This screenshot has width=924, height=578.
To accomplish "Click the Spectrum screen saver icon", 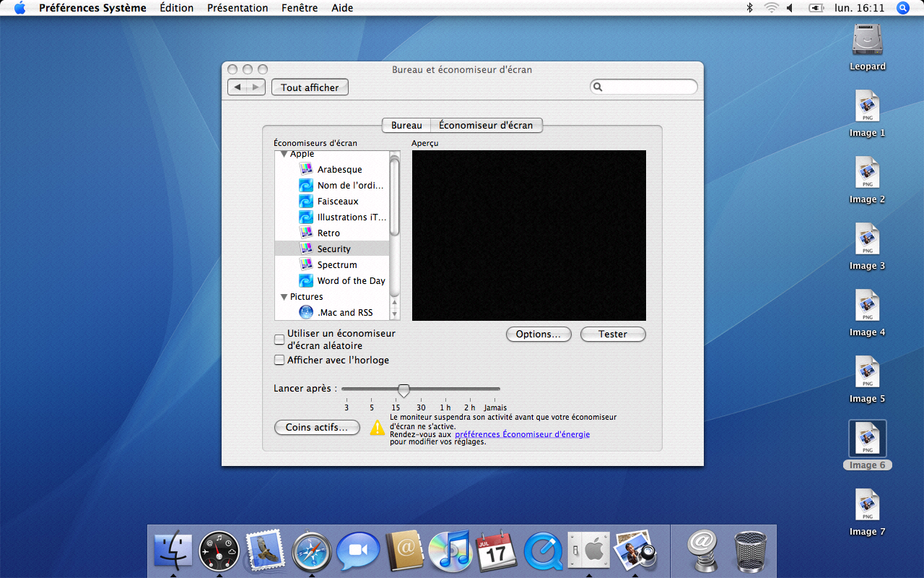I will (306, 264).
